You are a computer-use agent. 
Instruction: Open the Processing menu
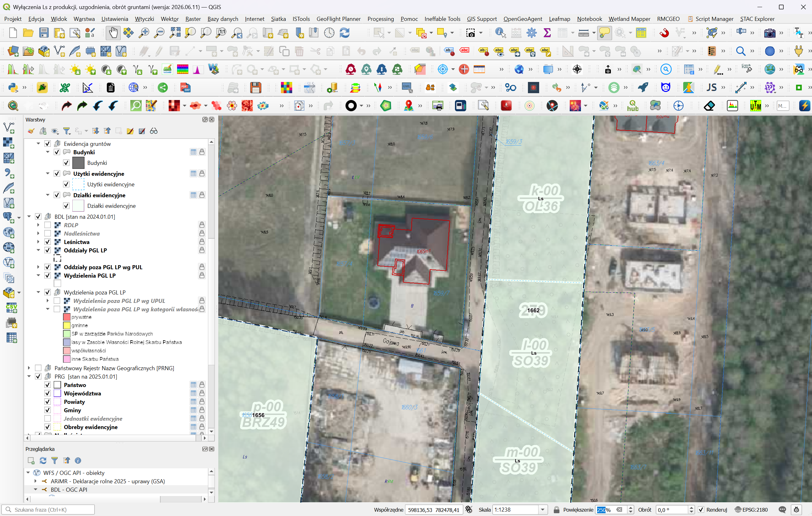(380, 19)
